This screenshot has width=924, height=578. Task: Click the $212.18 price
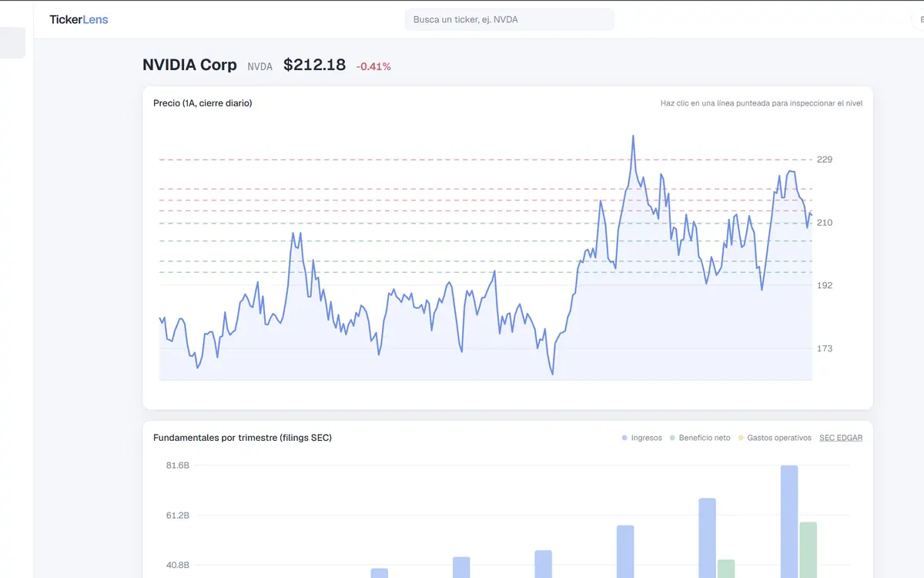314,65
